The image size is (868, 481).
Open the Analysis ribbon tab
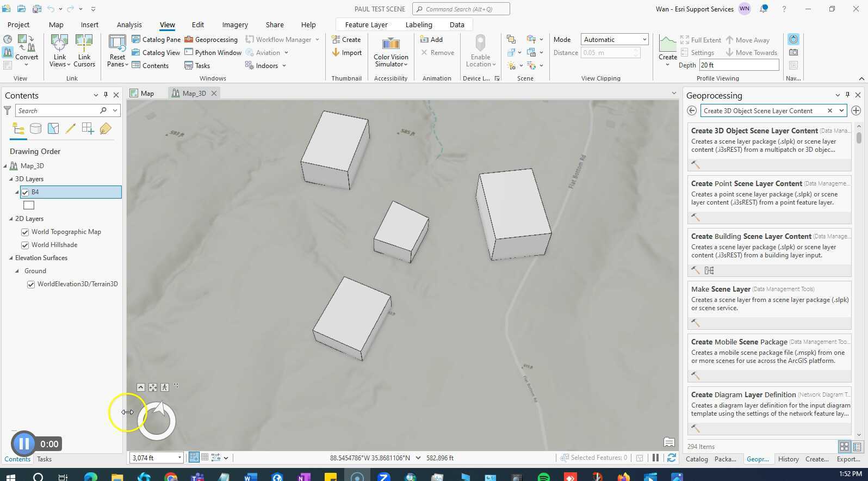(x=129, y=24)
